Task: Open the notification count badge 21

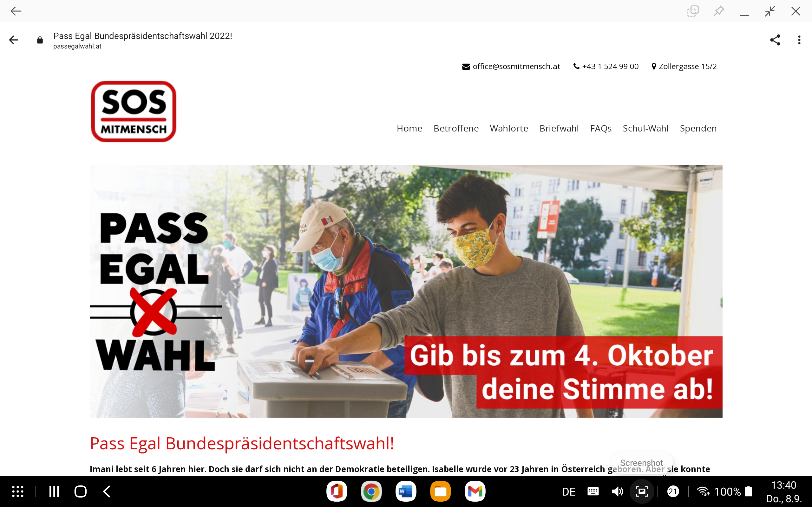Action: [673, 491]
